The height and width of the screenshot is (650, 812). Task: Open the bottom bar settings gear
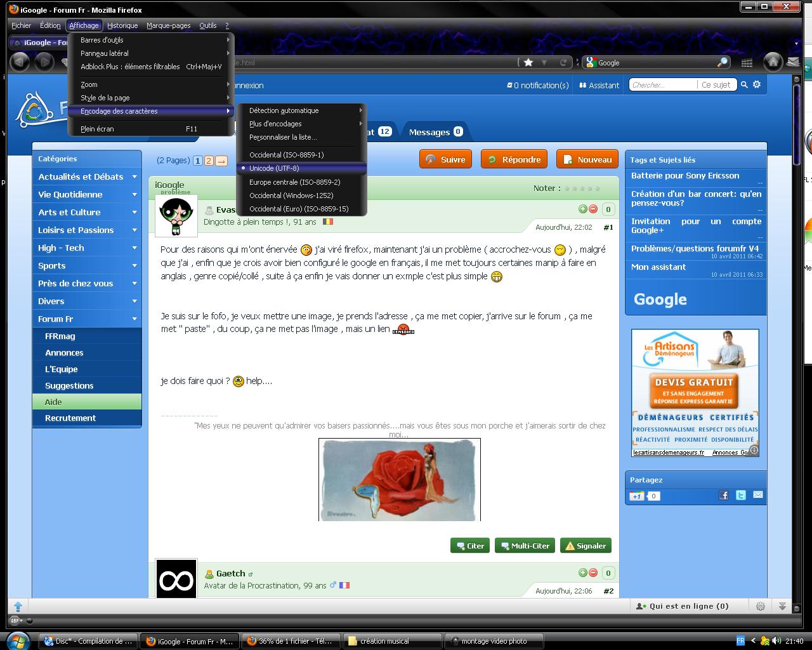tap(761, 606)
